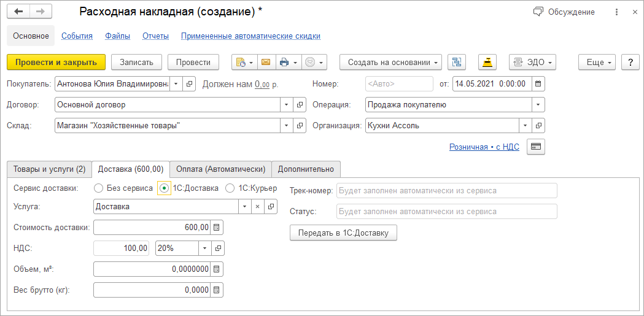Open the 'Склад' warehouse dropdown list
Viewport: 644px width, 316px height.
click(286, 126)
